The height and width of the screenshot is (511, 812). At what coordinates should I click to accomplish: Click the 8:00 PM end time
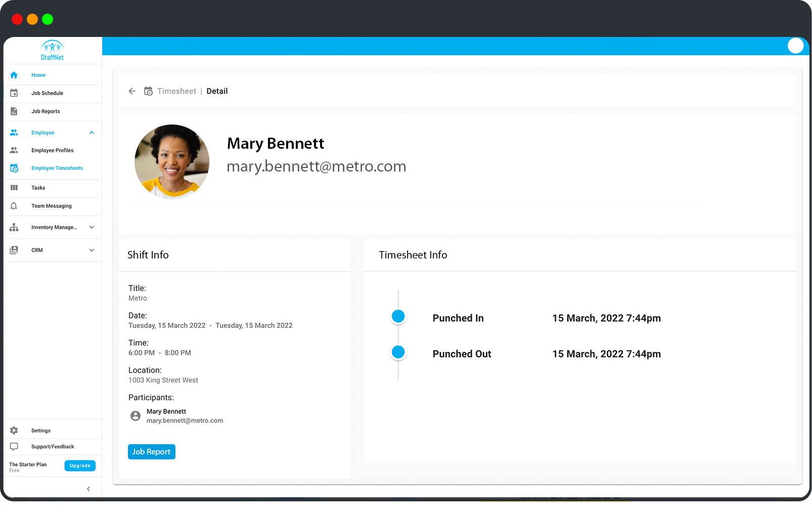coord(178,353)
